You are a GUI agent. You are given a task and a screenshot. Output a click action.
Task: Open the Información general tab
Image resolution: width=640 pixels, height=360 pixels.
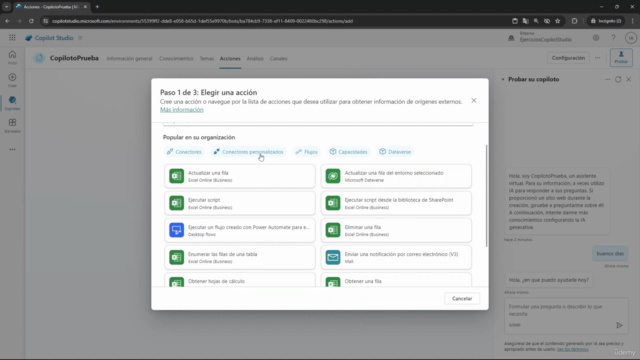point(129,58)
